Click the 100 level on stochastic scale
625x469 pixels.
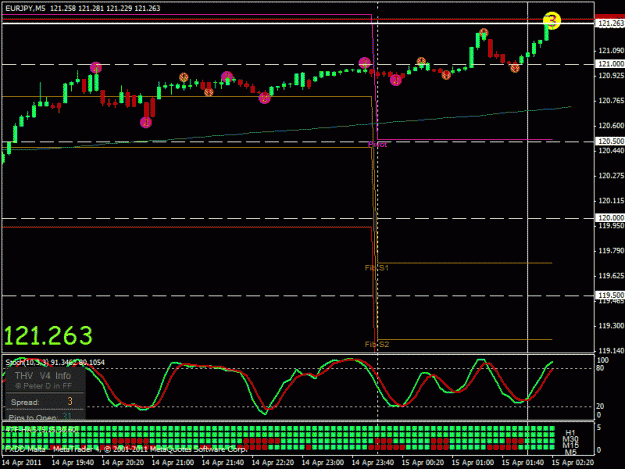tap(603, 360)
